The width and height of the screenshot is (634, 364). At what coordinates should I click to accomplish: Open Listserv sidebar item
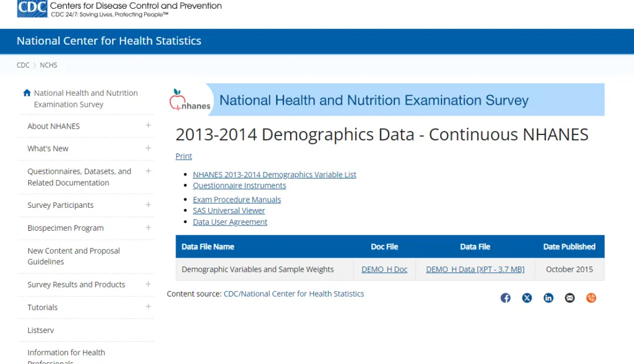click(41, 330)
